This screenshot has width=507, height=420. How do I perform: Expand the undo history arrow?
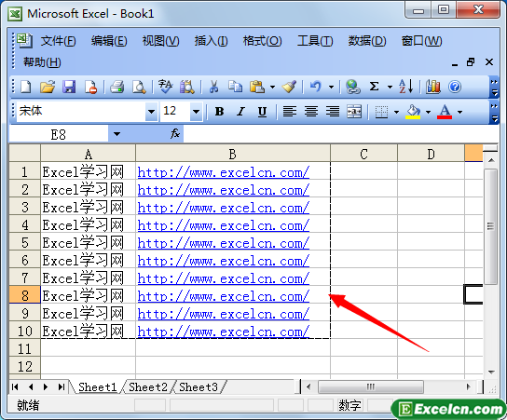click(331, 87)
